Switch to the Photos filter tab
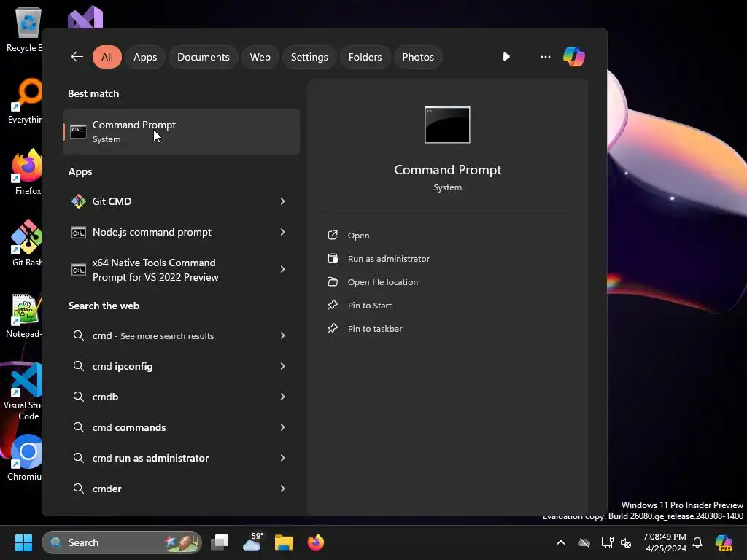 [x=418, y=57]
